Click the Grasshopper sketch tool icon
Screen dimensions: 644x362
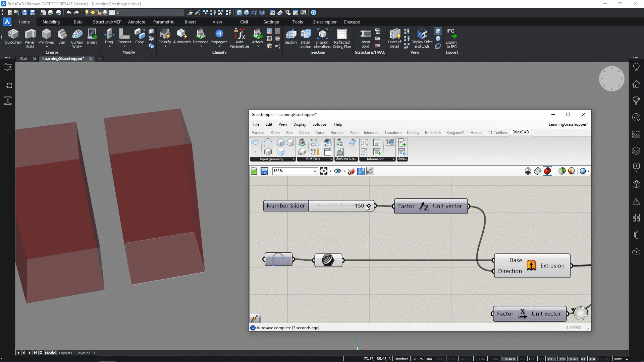(x=351, y=171)
